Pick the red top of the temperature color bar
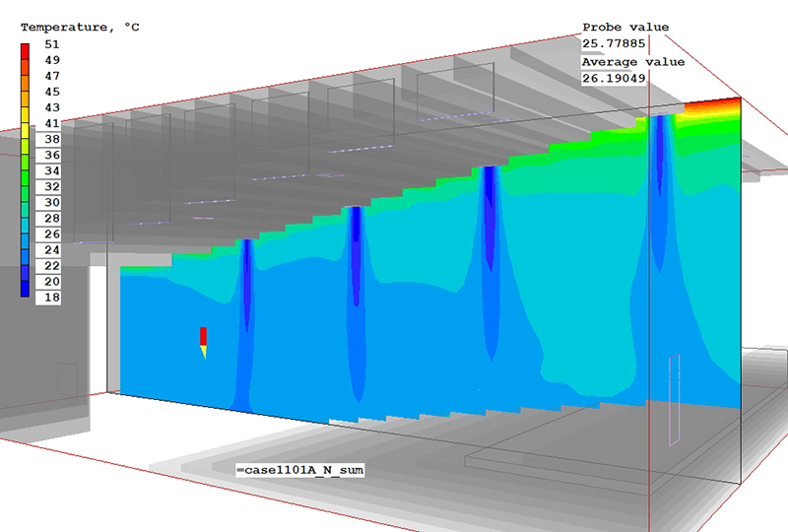This screenshot has height=532, width=788. (x=25, y=51)
